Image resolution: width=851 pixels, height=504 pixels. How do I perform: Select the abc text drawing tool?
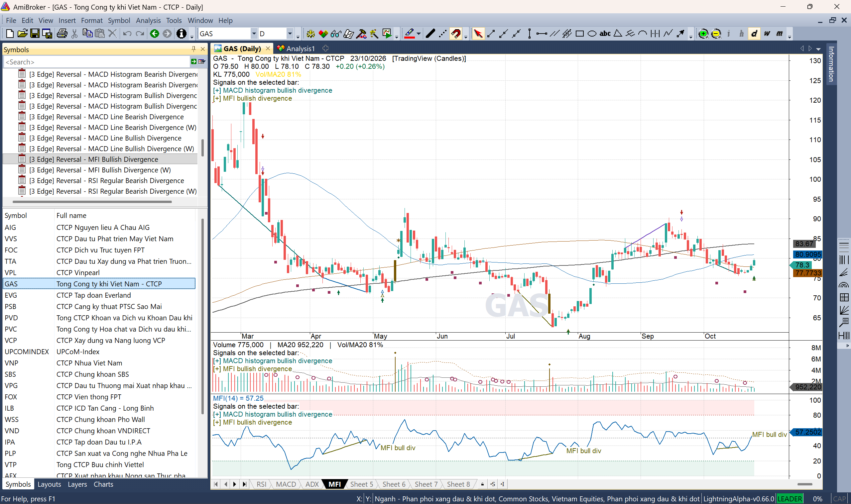[x=605, y=34]
